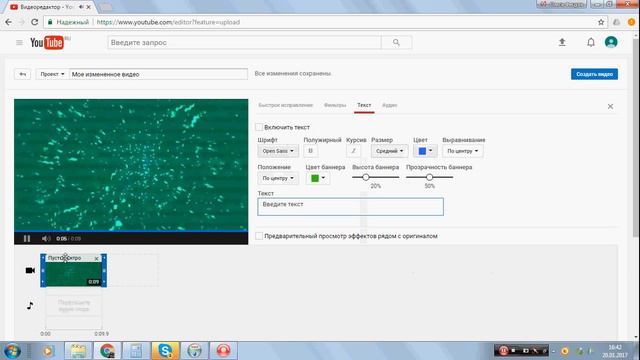Go back with the browser arrow

coord(9,22)
